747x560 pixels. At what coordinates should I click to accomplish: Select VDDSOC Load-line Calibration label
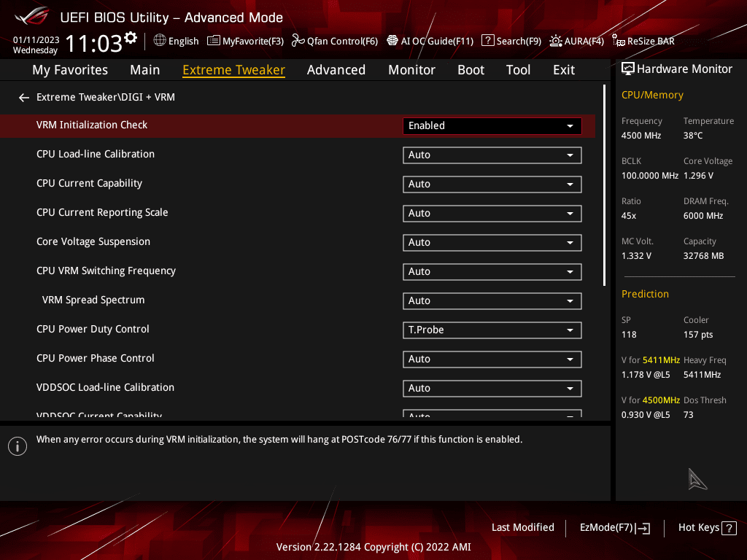pos(105,388)
